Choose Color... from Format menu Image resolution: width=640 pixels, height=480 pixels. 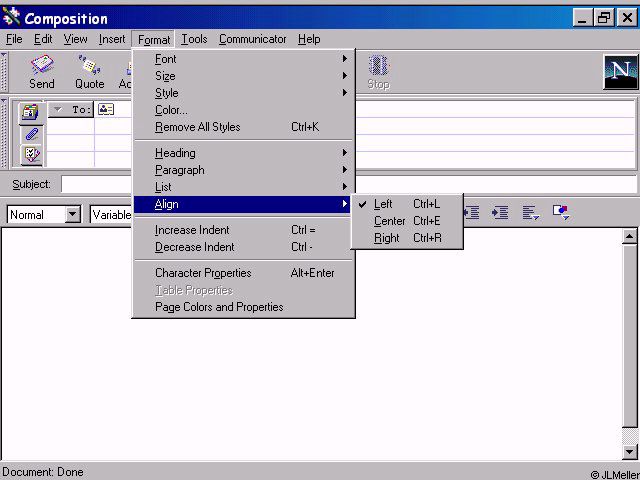point(244,110)
